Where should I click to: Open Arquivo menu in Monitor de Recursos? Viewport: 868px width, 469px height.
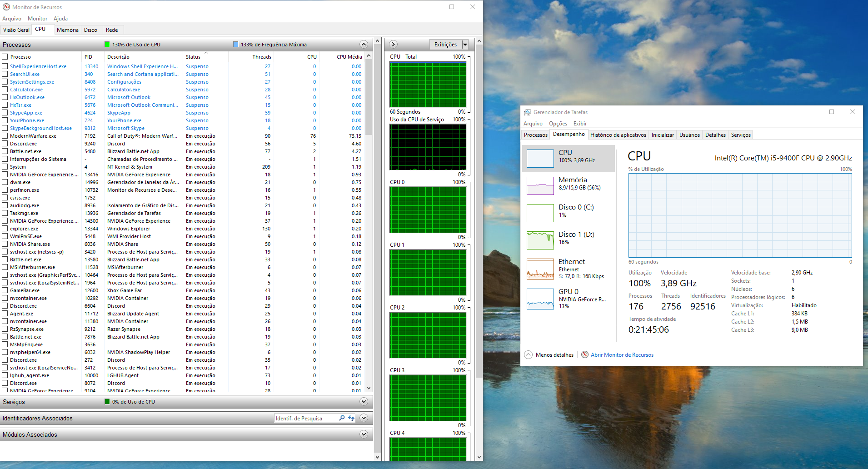click(x=12, y=19)
